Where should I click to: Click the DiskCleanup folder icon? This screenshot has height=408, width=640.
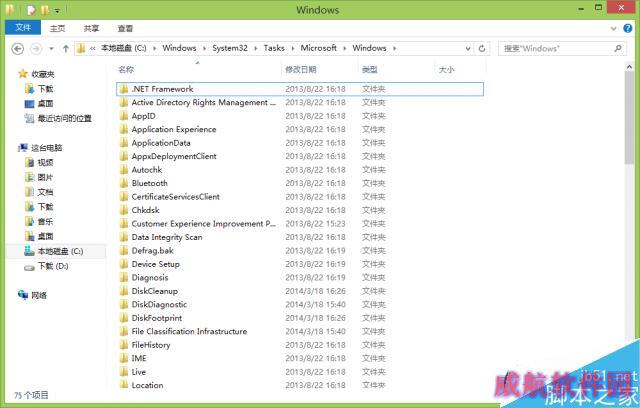(x=124, y=290)
